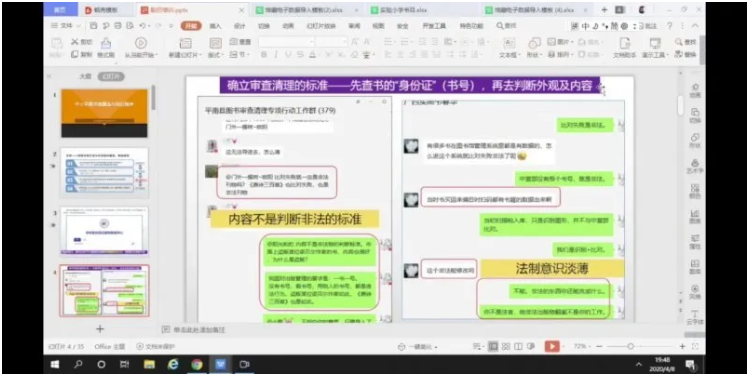Click the orange slideshow play button
The image size is (749, 376).
[552, 346]
